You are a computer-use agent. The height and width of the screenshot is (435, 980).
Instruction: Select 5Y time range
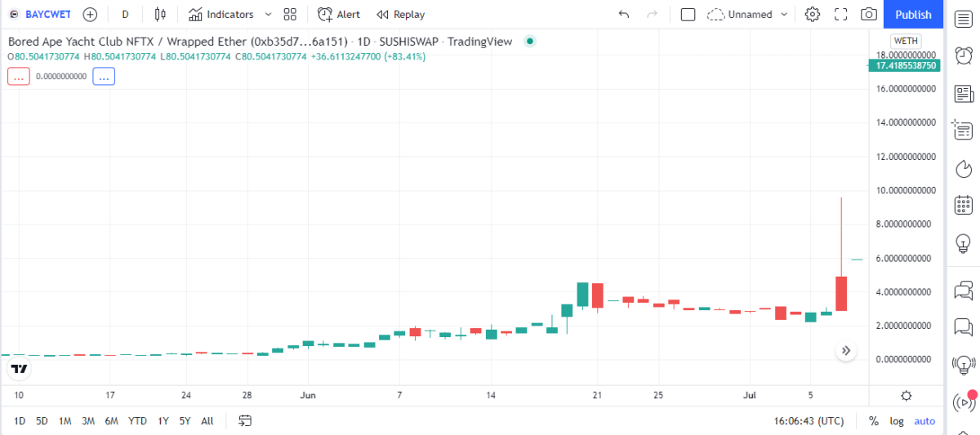click(185, 421)
